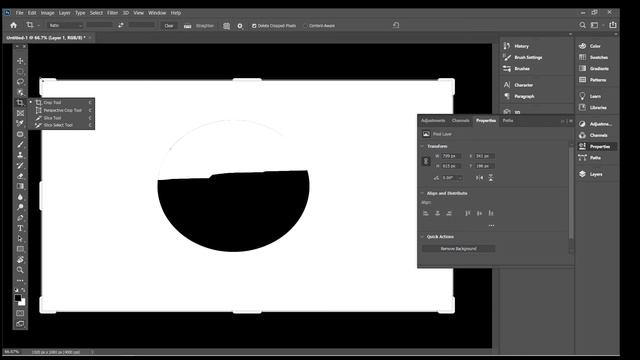
Task: Click the background color swatch
Action: coord(22,303)
